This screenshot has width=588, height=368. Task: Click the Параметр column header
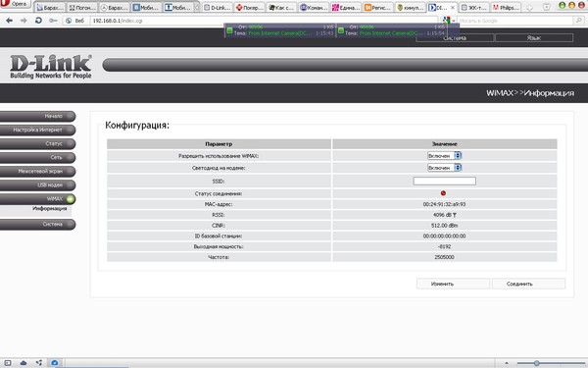(x=219, y=144)
